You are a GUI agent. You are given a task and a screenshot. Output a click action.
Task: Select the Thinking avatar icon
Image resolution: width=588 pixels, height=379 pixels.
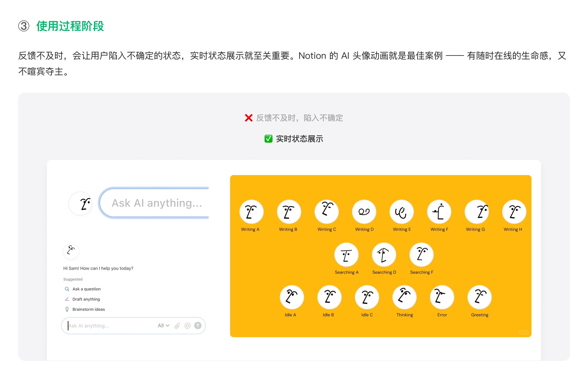tap(404, 297)
